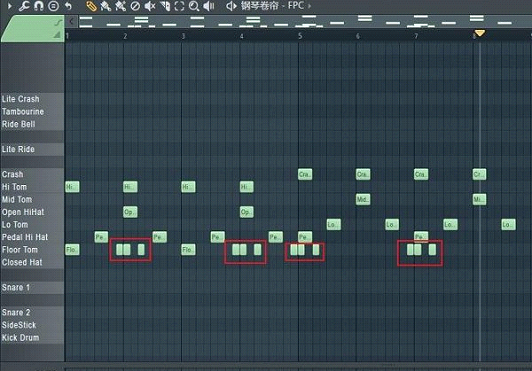Click the orange playhead marker on timeline
This screenshot has height=371, width=532.
click(x=479, y=33)
